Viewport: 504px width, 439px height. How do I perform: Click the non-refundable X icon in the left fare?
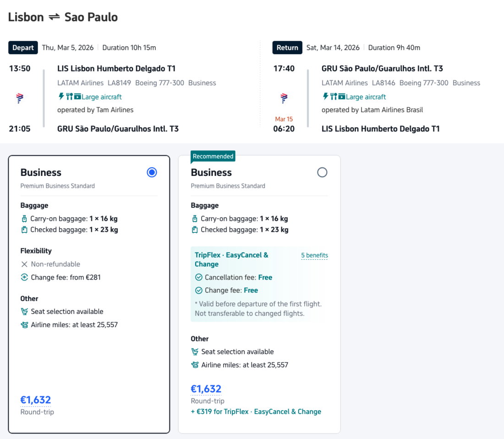click(24, 264)
